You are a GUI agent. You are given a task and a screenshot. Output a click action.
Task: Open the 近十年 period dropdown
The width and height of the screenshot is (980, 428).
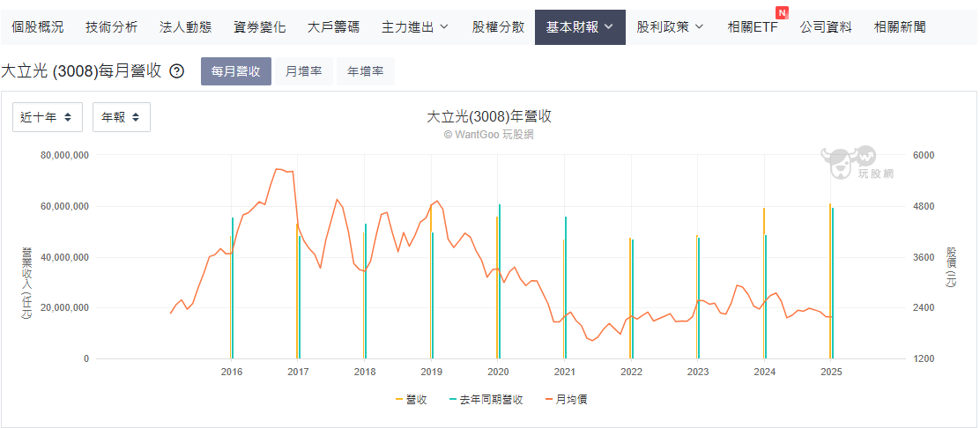pyautogui.click(x=48, y=117)
